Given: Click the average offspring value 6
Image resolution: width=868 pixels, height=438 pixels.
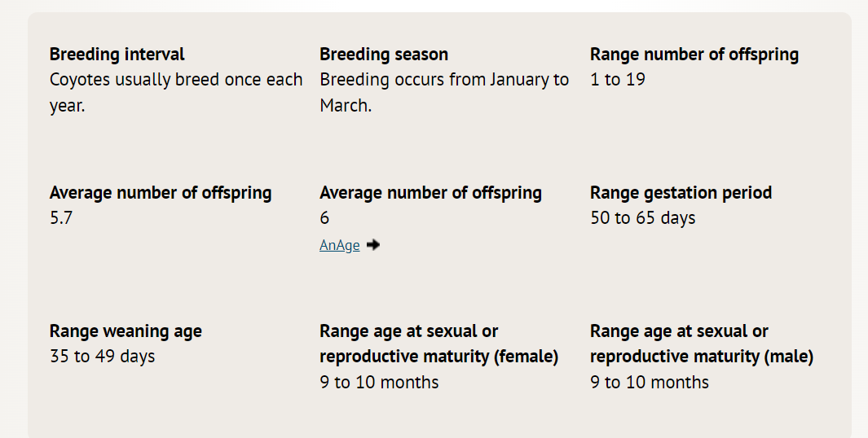Looking at the screenshot, I should click(324, 218).
